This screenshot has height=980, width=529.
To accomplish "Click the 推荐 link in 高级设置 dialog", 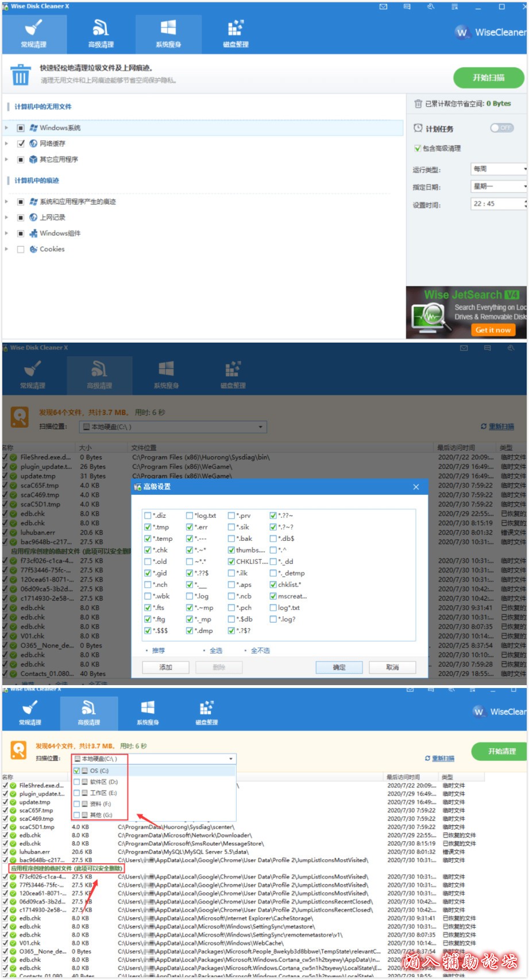I will [158, 651].
